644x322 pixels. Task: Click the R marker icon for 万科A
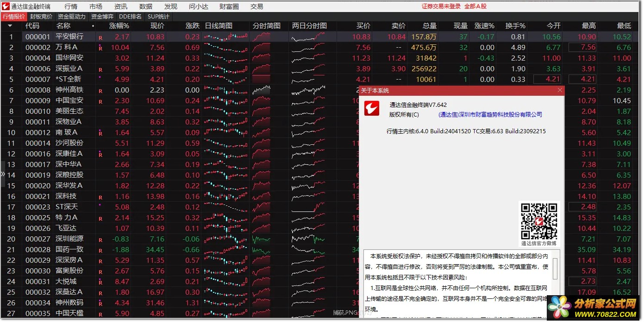100,48
